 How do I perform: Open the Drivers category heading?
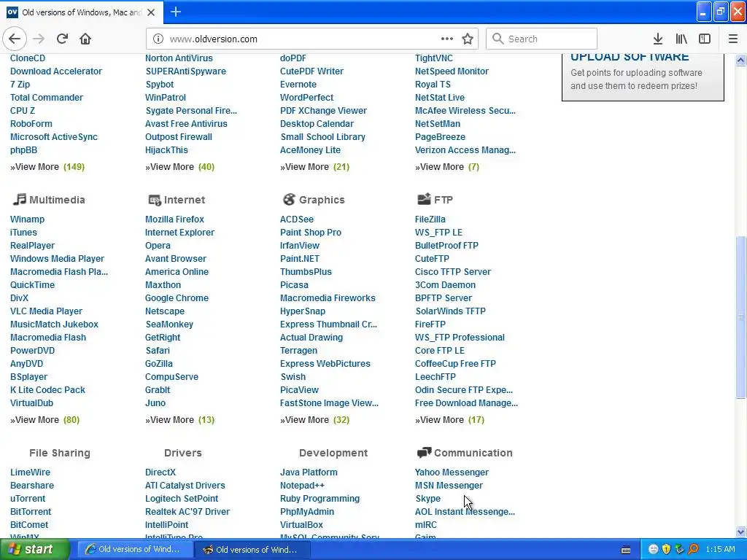[x=183, y=452]
